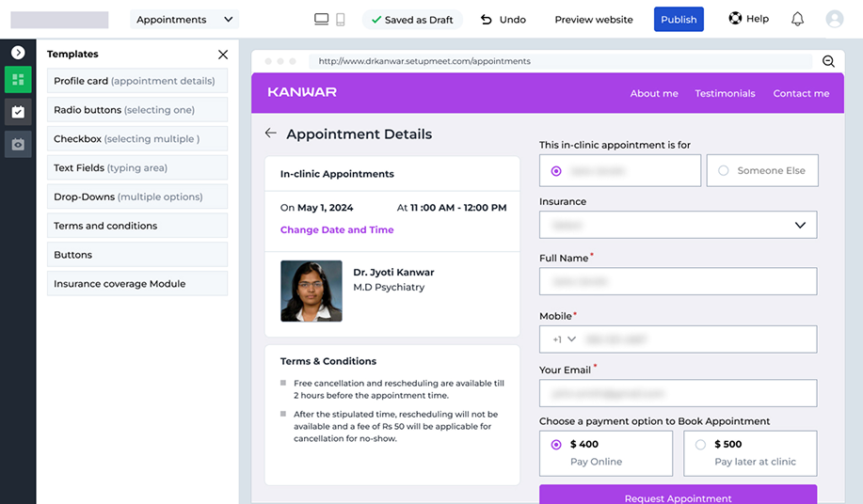863x504 pixels.
Task: Open the checklist icon in sidebar
Action: point(18,112)
